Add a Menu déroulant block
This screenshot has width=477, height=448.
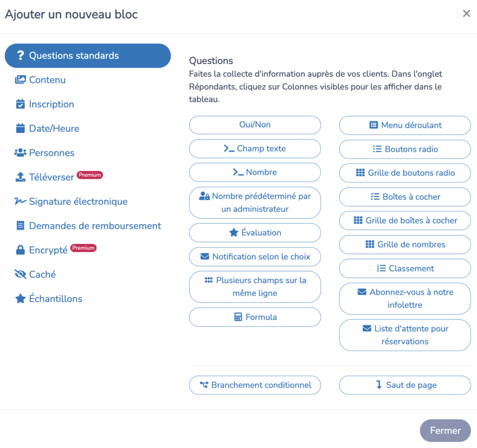pyautogui.click(x=405, y=125)
